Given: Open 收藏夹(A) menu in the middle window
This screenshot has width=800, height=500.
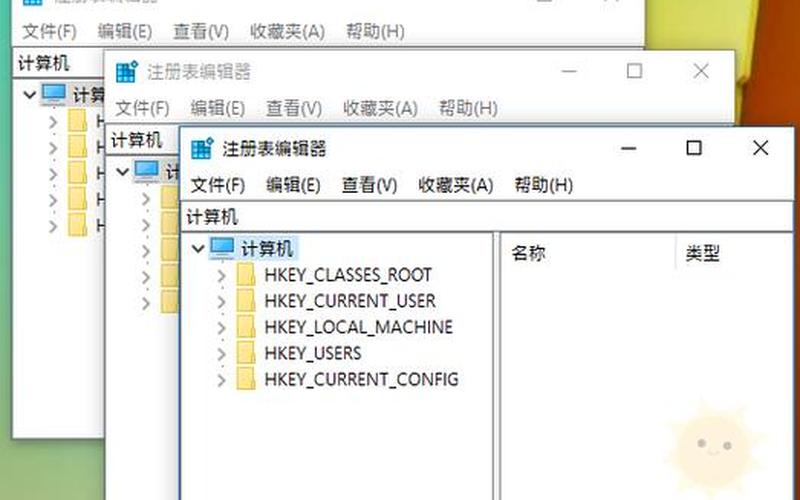Looking at the screenshot, I should point(380,108).
